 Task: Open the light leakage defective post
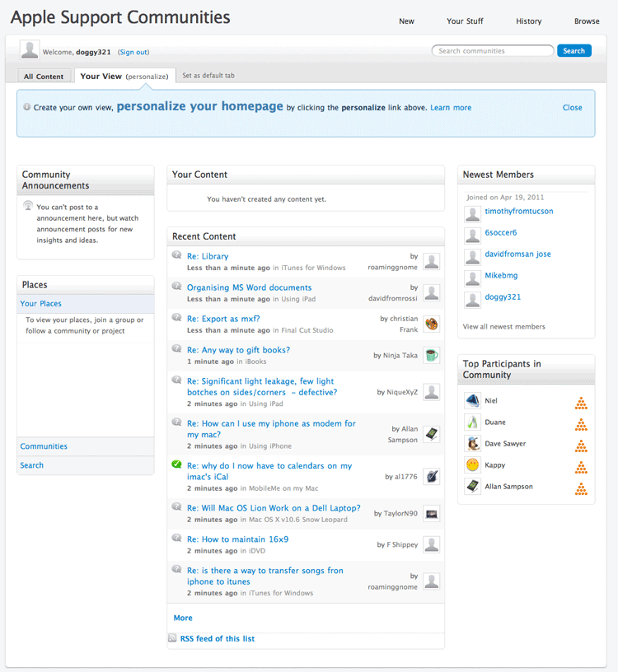(x=262, y=386)
